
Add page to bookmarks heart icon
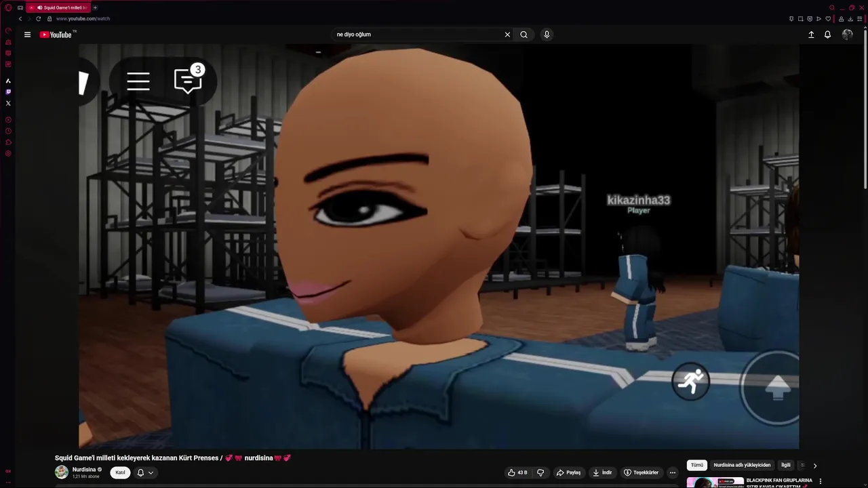[828, 19]
